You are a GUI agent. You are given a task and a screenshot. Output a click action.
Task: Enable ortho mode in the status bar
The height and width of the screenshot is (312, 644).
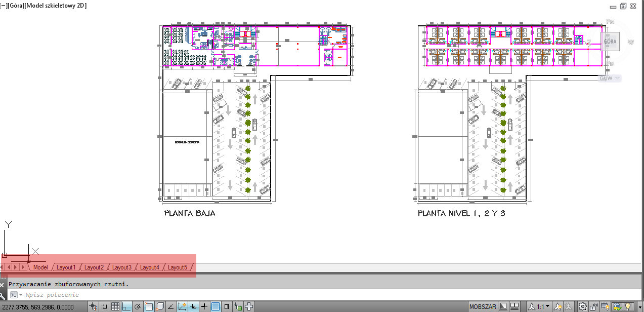click(x=126, y=306)
